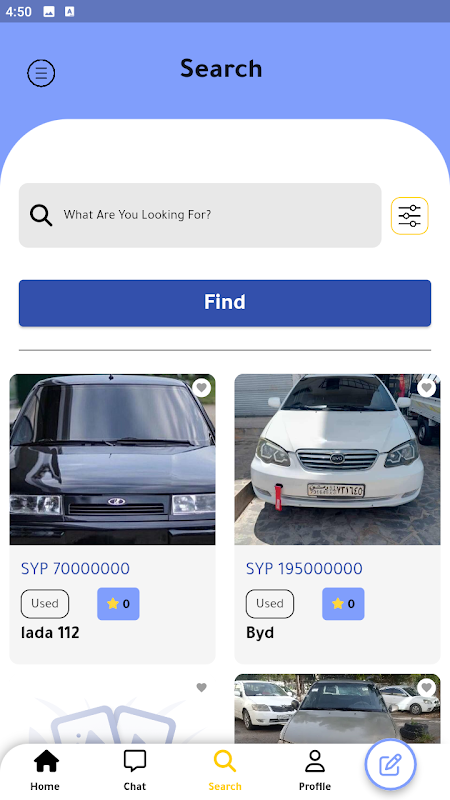Tap the Find button
Image resolution: width=450 pixels, height=800 pixels.
pyautogui.click(x=225, y=303)
